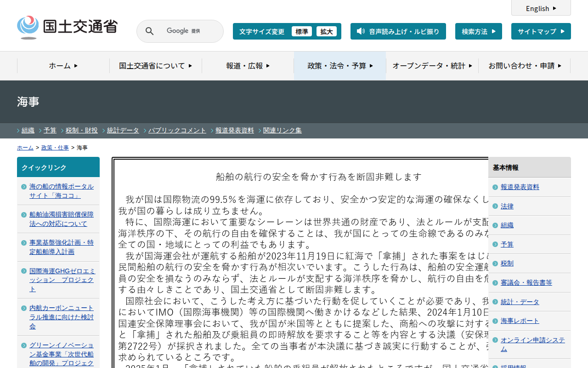Click the bullet icon beside 海事レポート
Screen dimensions: 588x368
tap(495, 321)
